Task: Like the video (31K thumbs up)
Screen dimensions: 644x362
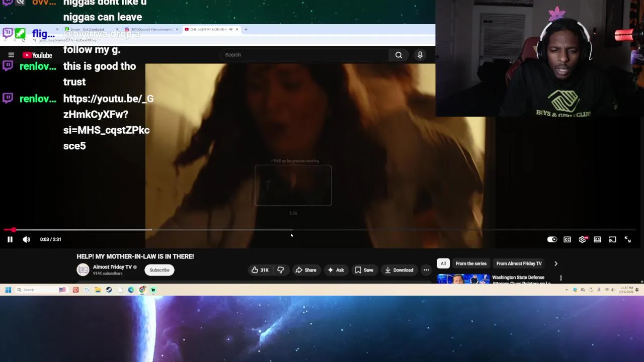Action: (260, 270)
